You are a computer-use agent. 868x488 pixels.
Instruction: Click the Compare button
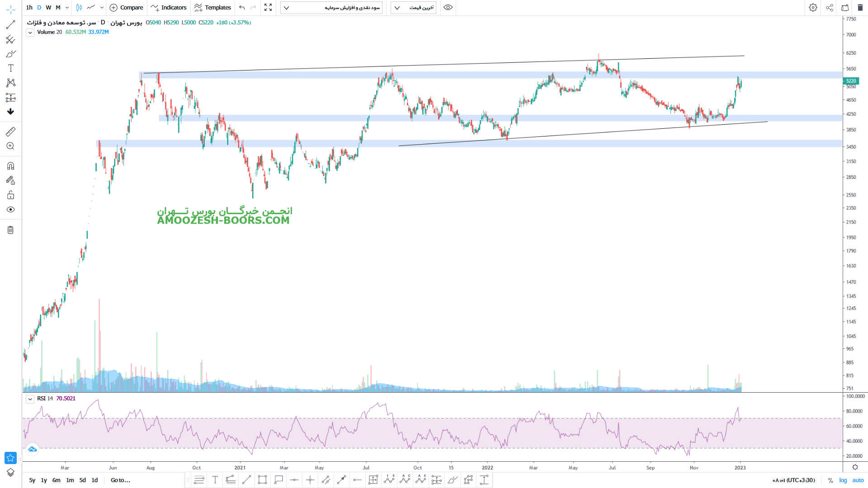pyautogui.click(x=127, y=8)
